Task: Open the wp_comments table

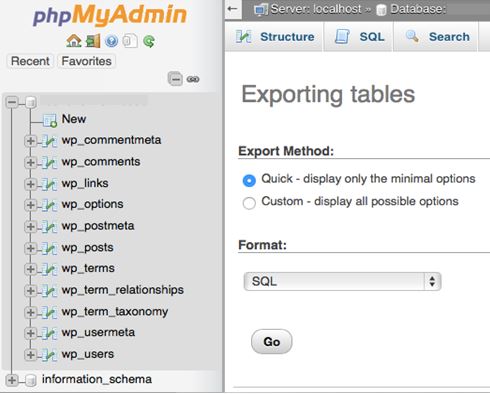Action: click(101, 162)
